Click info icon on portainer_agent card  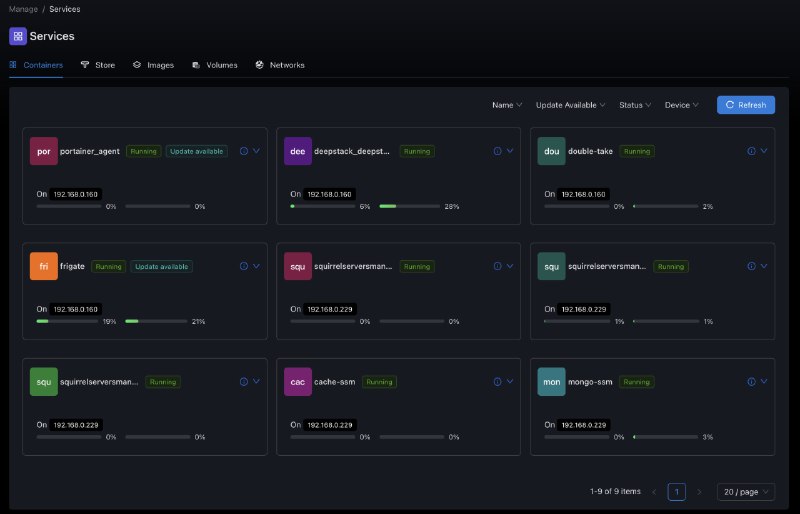[x=244, y=151]
